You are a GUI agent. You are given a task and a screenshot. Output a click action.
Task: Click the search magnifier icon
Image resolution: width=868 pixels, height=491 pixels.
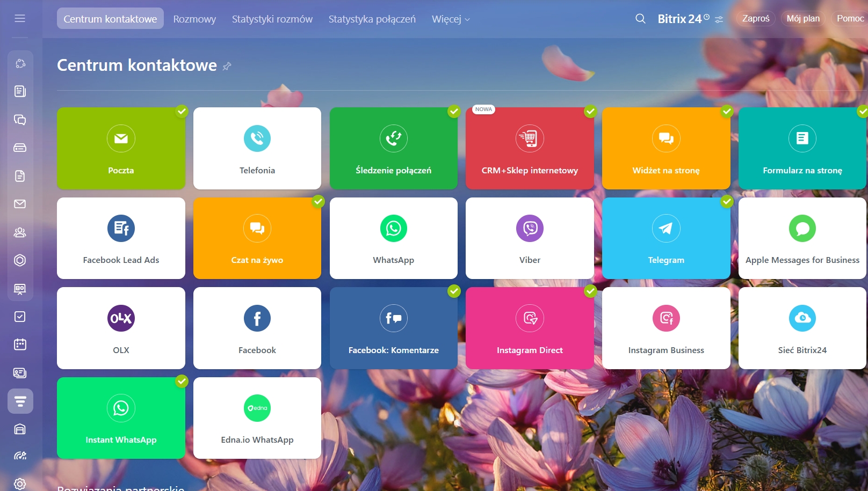(x=640, y=19)
